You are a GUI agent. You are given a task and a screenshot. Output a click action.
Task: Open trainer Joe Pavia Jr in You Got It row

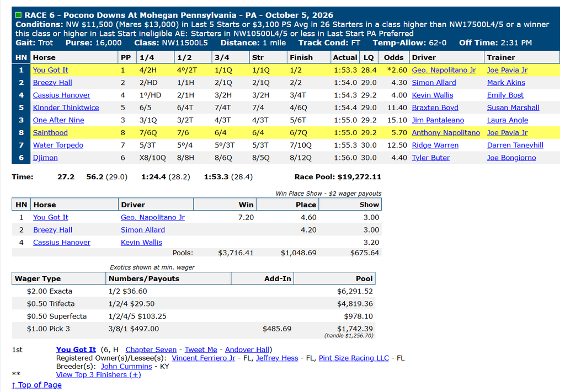(508, 70)
